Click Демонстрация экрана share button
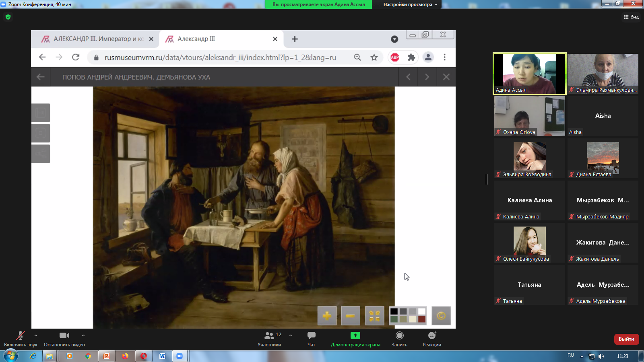Screen dimensions: 644x362 tap(355, 339)
